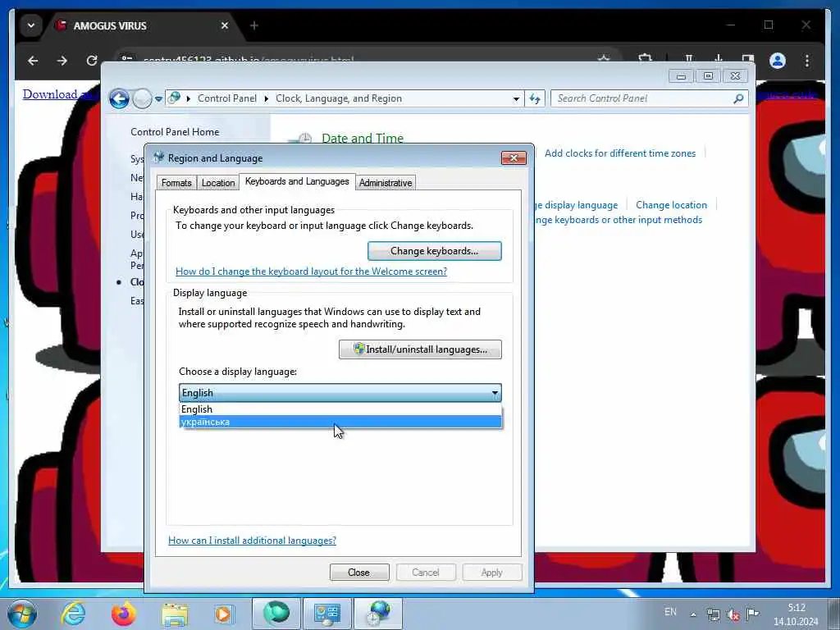Viewport: 840px width, 630px height.
Task: Close the Region and Language dialog via Close button
Action: click(x=359, y=572)
